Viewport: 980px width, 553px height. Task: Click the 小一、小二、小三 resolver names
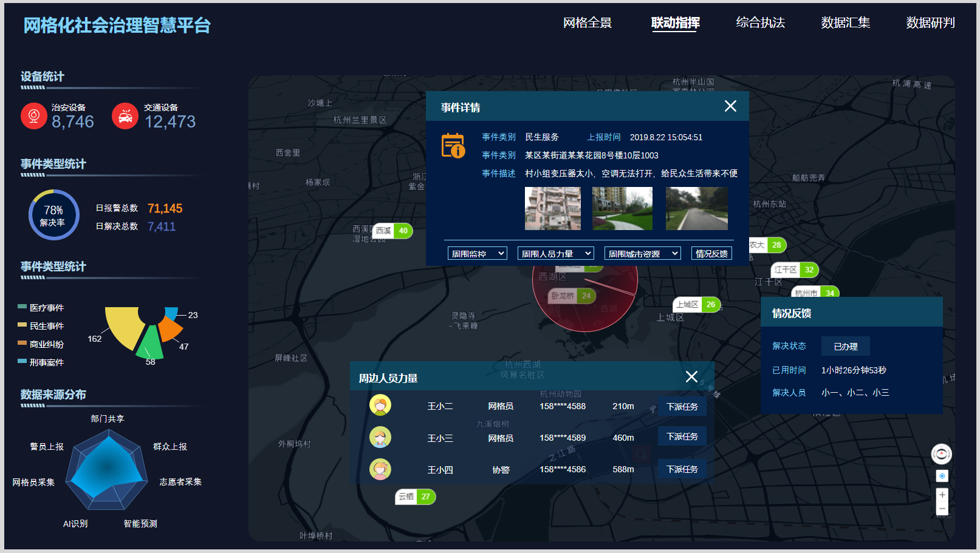point(855,393)
